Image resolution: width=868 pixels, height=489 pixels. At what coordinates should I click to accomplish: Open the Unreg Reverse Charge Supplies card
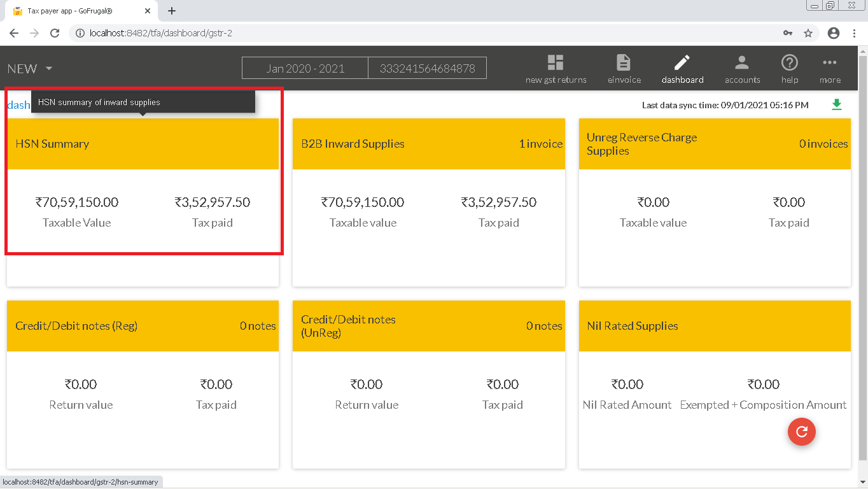click(x=715, y=202)
